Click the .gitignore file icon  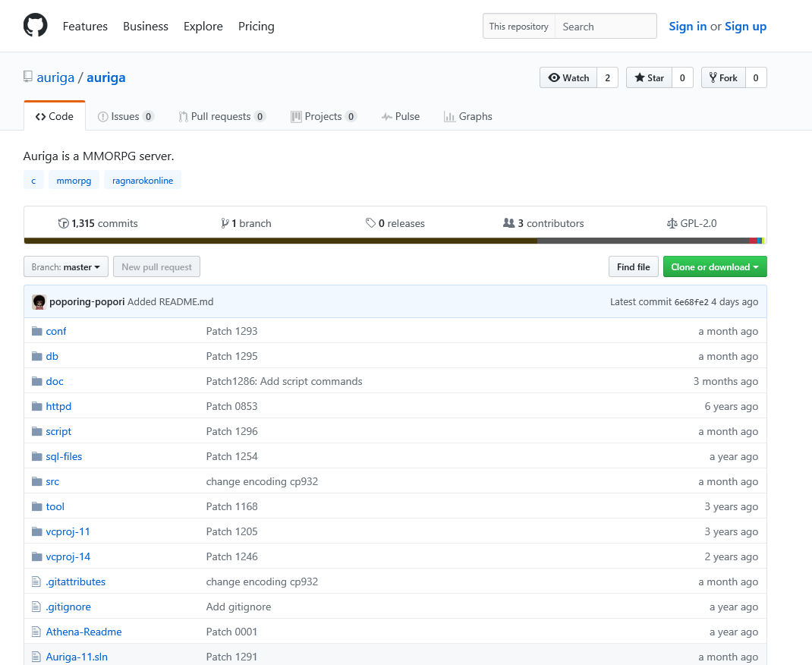coord(36,607)
